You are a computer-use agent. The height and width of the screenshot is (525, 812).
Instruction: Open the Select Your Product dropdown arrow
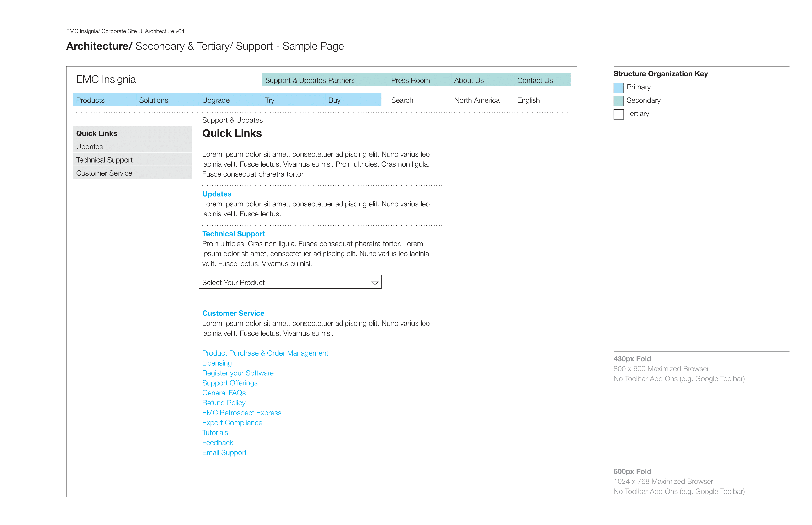[x=375, y=283]
